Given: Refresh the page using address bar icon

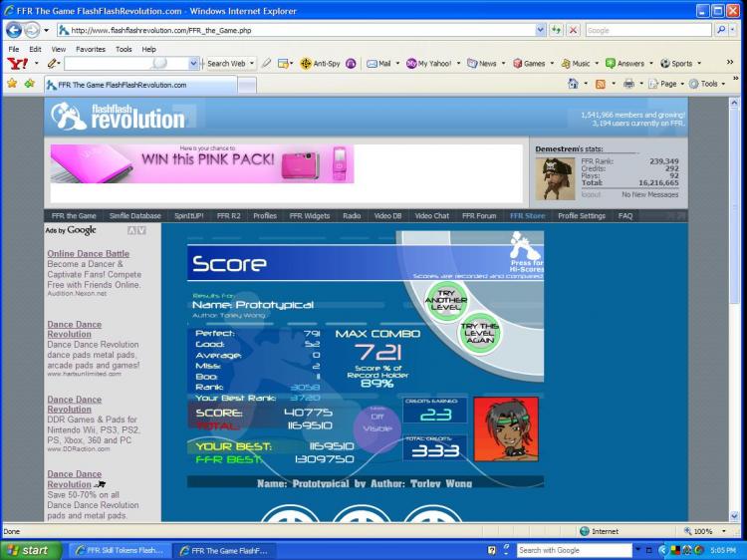Looking at the screenshot, I should [x=556, y=30].
